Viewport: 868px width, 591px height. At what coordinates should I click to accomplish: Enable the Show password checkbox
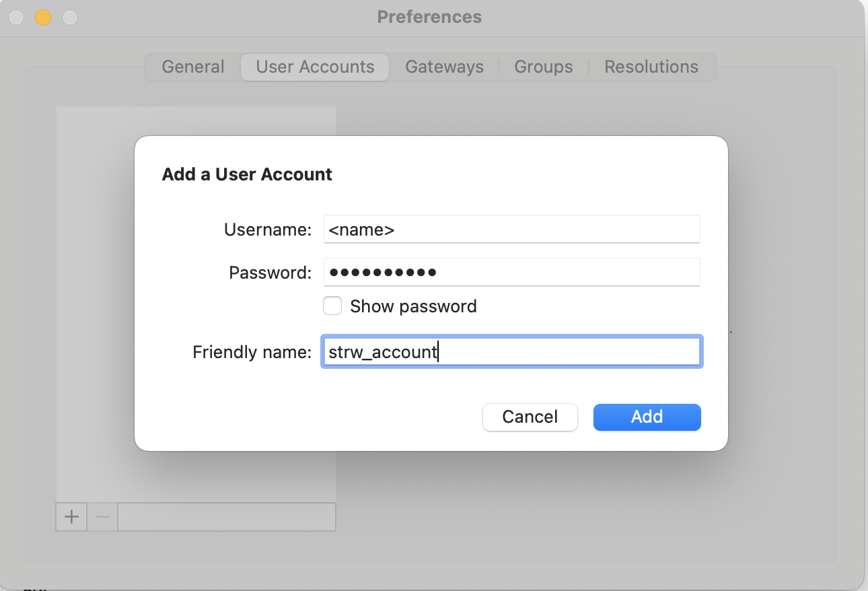[x=332, y=306]
